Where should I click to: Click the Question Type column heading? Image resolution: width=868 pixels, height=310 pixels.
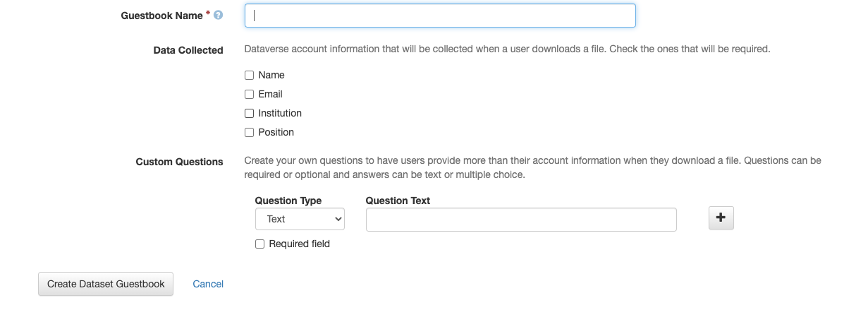[288, 201]
